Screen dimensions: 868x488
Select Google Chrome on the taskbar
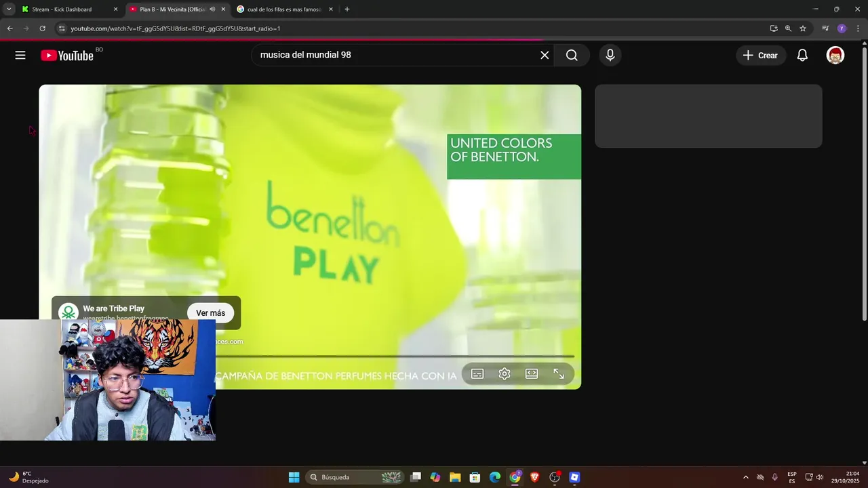pos(515,477)
